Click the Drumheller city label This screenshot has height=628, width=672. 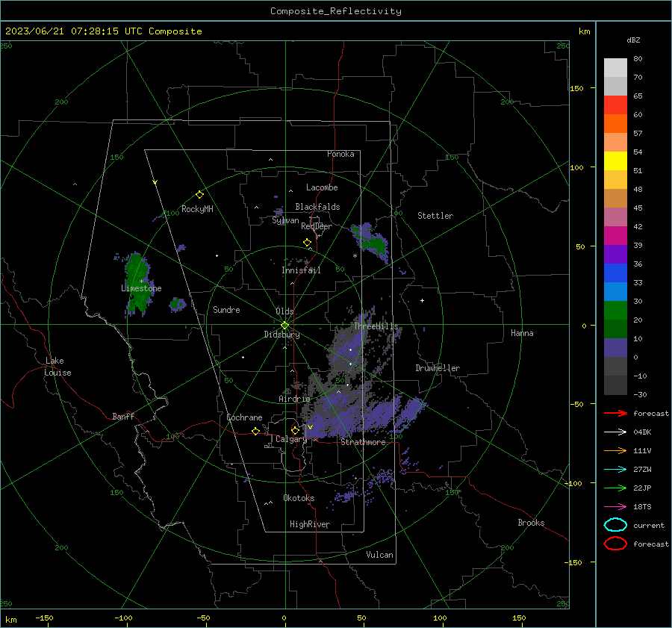[438, 368]
